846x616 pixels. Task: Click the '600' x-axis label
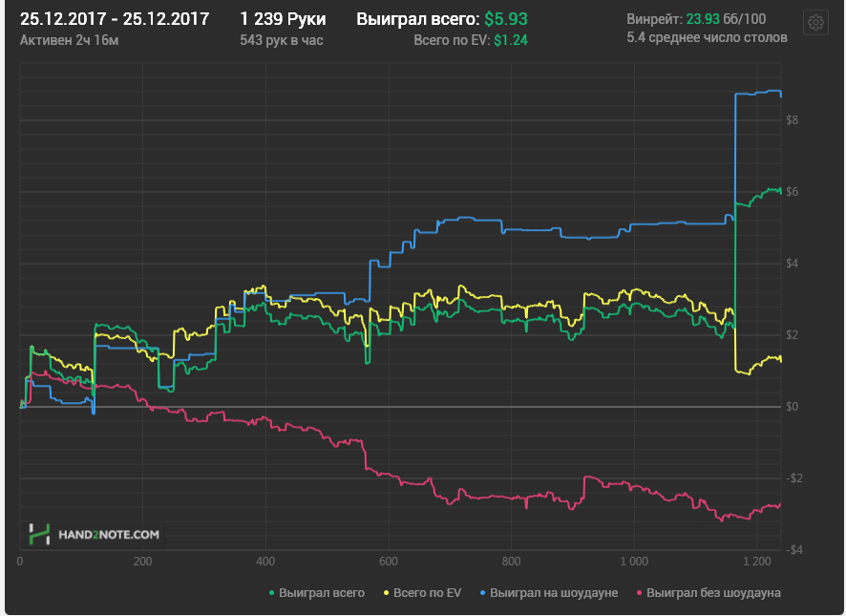(389, 562)
